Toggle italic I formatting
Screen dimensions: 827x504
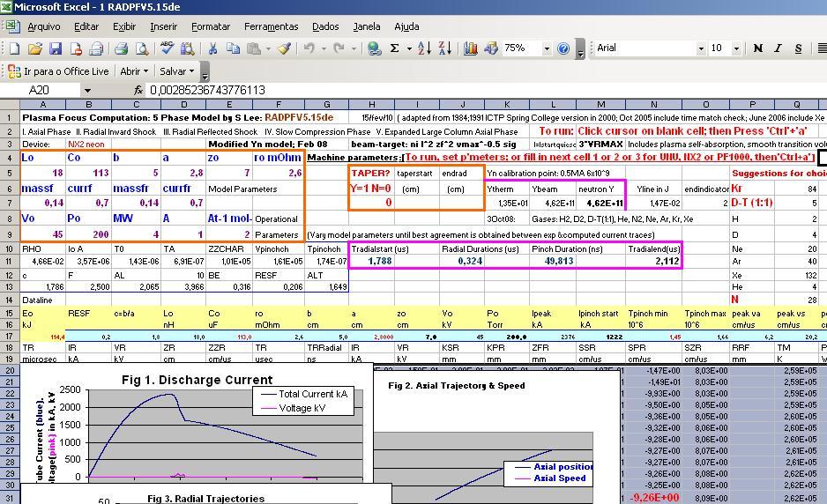pyautogui.click(x=778, y=48)
